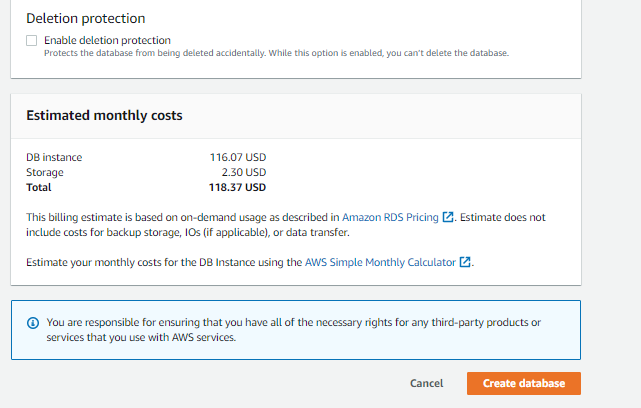Viewport: 641px width, 408px height.
Task: Click the 2.30 USD storage cost value
Action: pos(245,172)
